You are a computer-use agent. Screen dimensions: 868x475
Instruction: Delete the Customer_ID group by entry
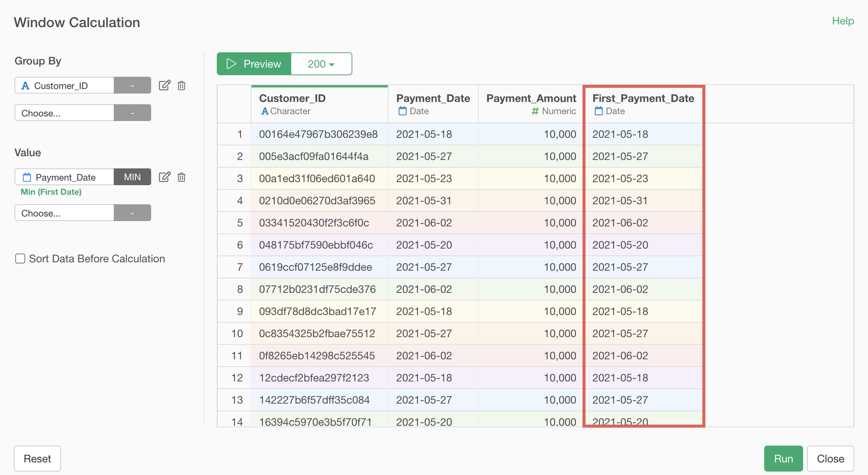pos(182,85)
